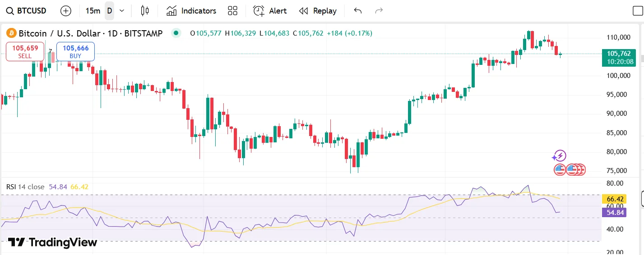This screenshot has height=255, width=644.
Task: Click the fullscreen square icon
Action: point(637,11)
